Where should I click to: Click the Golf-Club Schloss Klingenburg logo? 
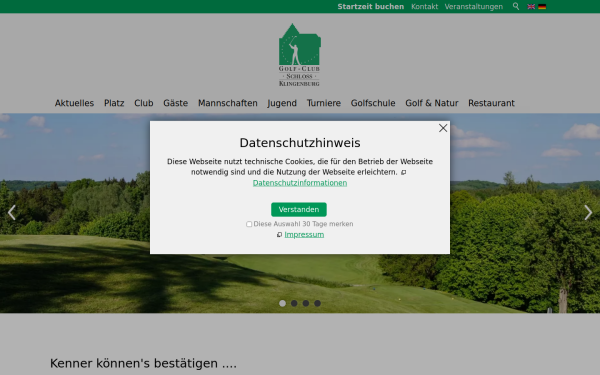click(x=300, y=55)
